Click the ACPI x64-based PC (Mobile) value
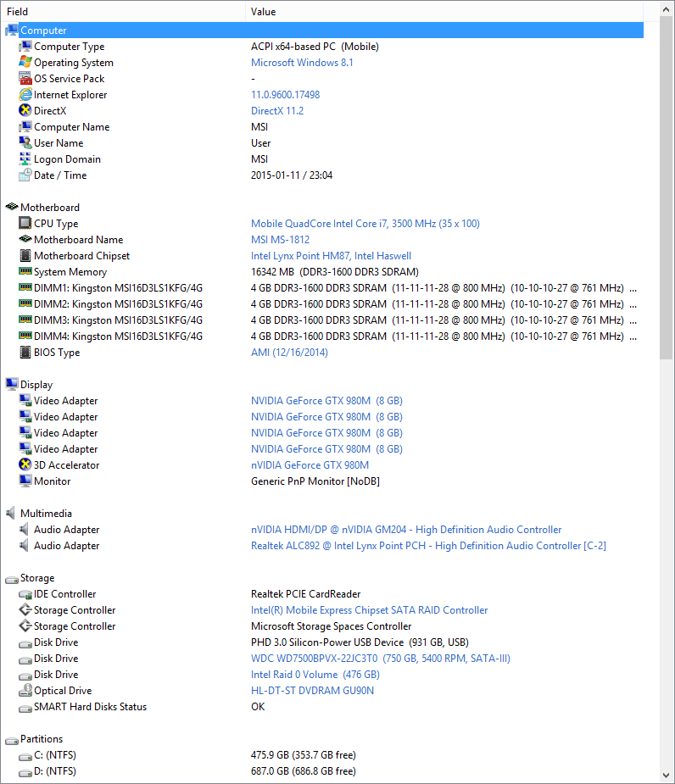Image resolution: width=675 pixels, height=784 pixels. [315, 47]
